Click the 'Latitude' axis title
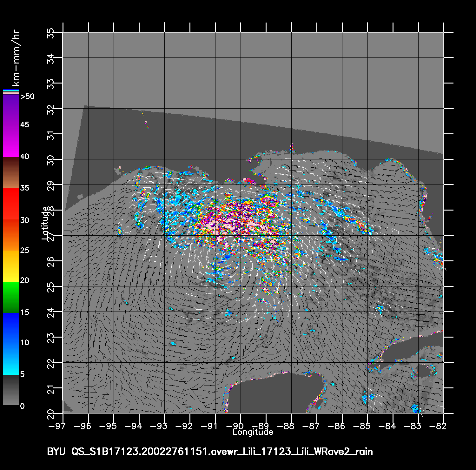 point(46,223)
